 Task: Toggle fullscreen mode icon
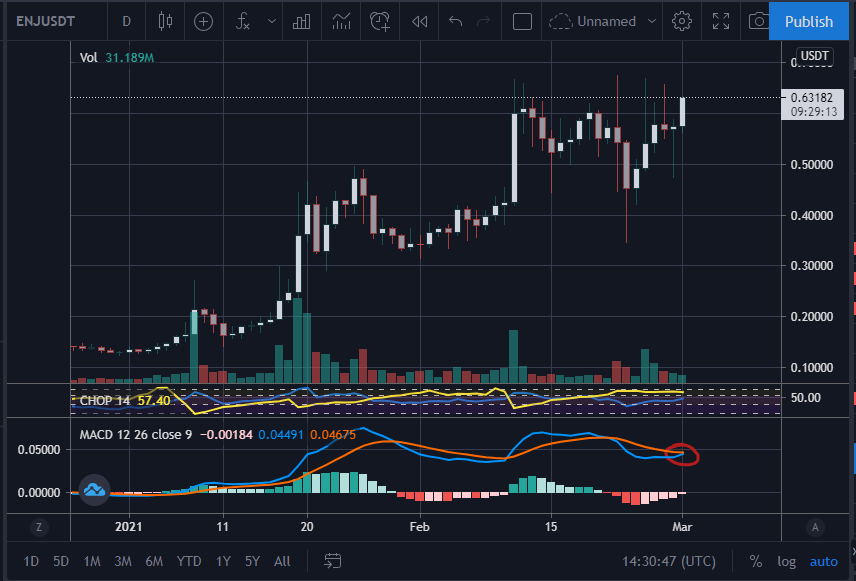(721, 21)
